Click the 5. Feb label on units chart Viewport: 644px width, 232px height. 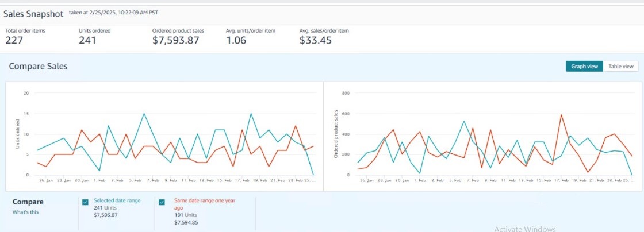135,180
